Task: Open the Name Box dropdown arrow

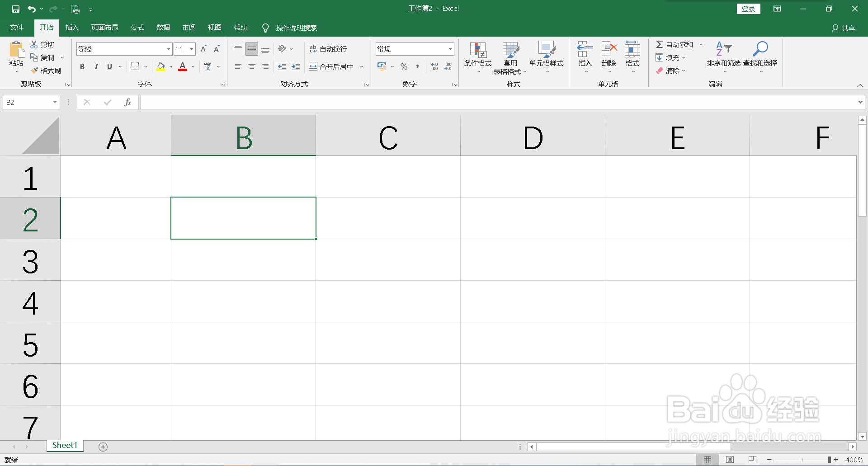Action: click(x=55, y=102)
